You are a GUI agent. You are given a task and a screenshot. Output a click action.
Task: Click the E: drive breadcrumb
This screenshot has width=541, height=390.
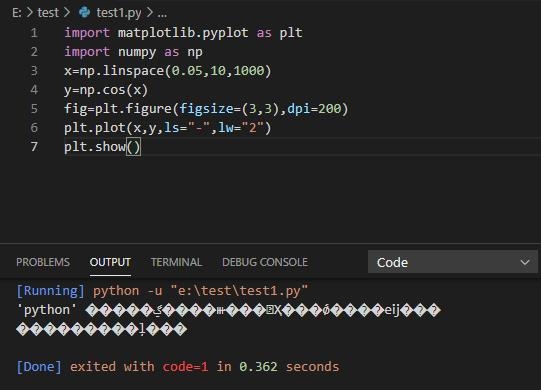point(17,13)
